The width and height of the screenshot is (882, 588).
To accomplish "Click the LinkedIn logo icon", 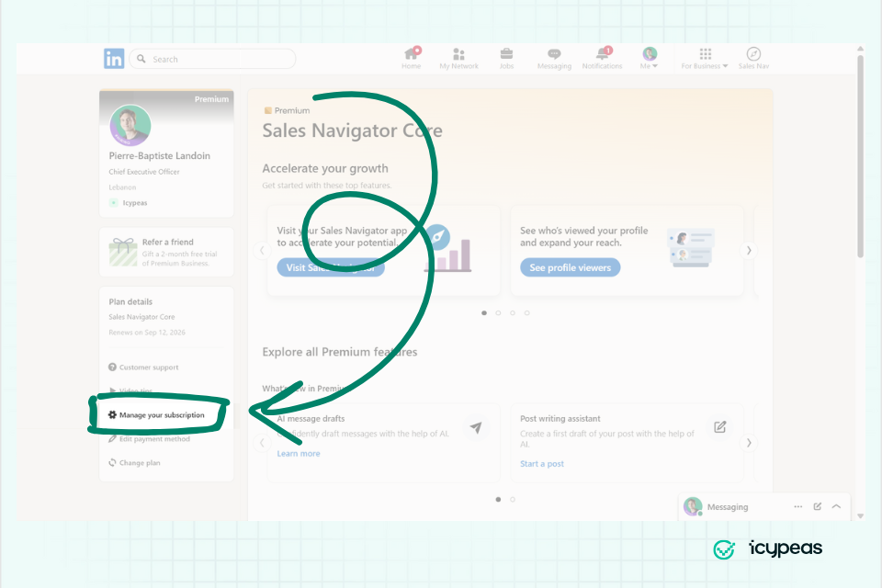I will click(114, 59).
